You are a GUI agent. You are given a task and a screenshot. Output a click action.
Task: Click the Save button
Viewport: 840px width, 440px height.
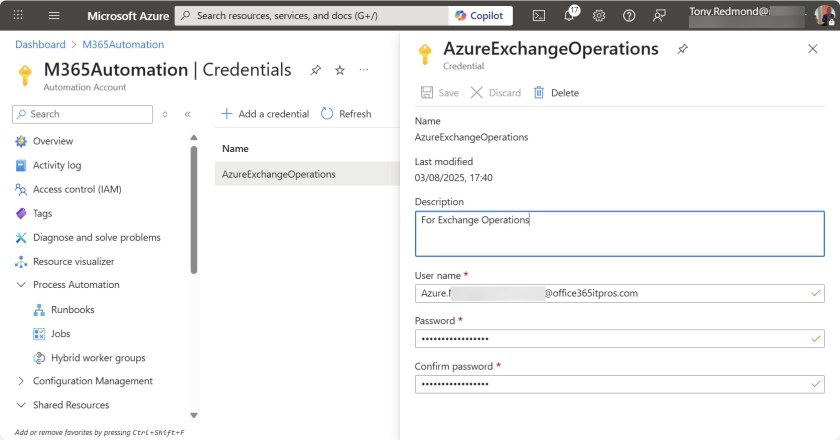(439, 93)
